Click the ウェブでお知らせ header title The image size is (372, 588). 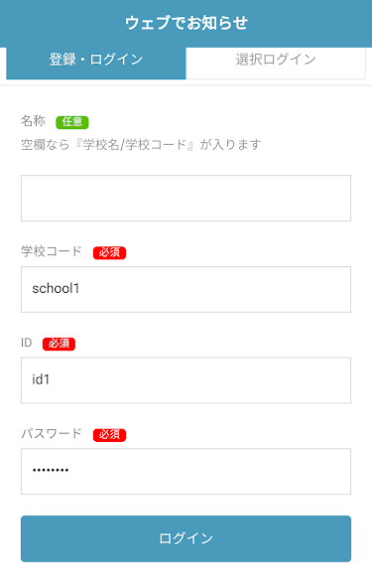(186, 23)
